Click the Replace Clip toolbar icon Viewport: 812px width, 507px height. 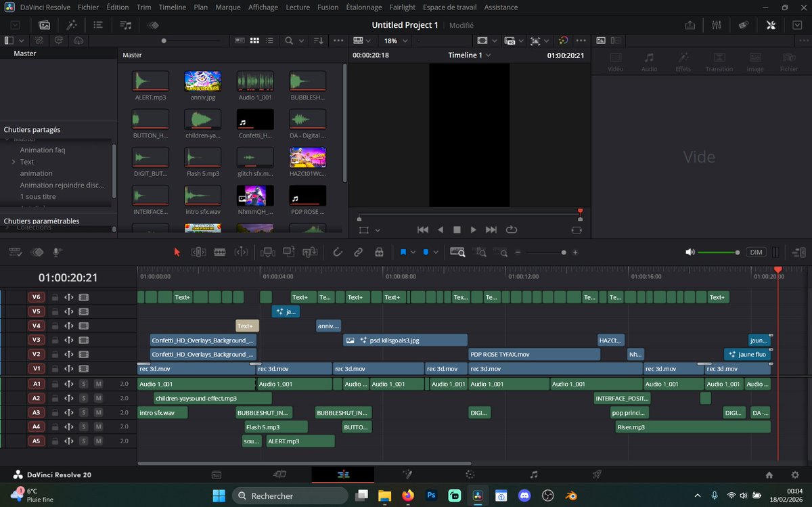[x=311, y=252]
